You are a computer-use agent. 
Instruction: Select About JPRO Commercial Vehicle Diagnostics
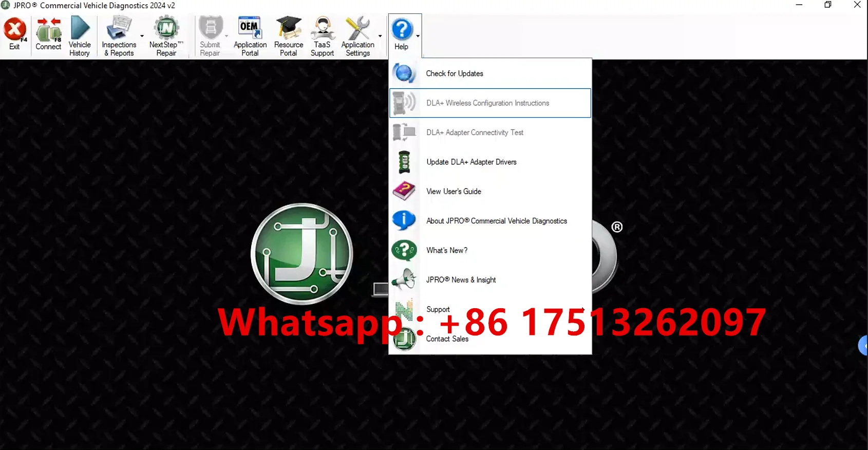[x=490, y=221]
